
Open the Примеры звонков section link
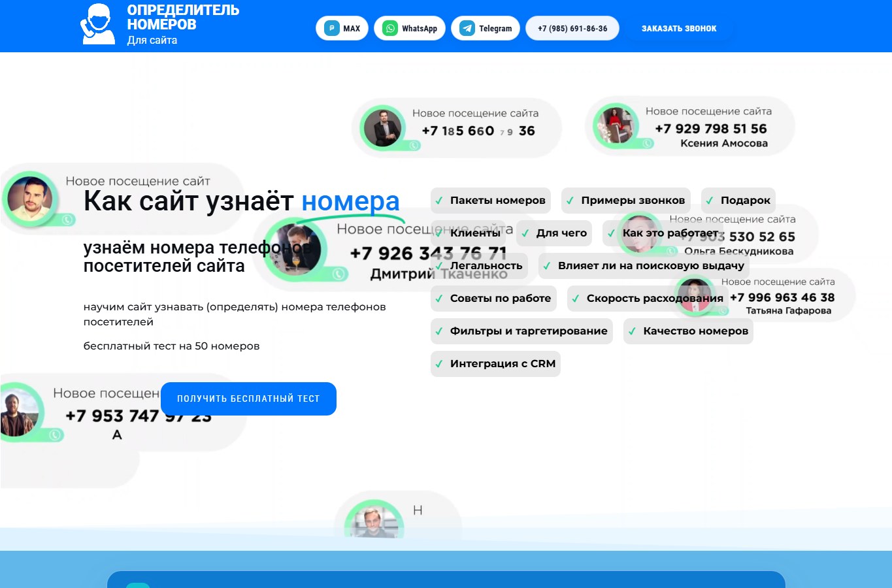(626, 201)
